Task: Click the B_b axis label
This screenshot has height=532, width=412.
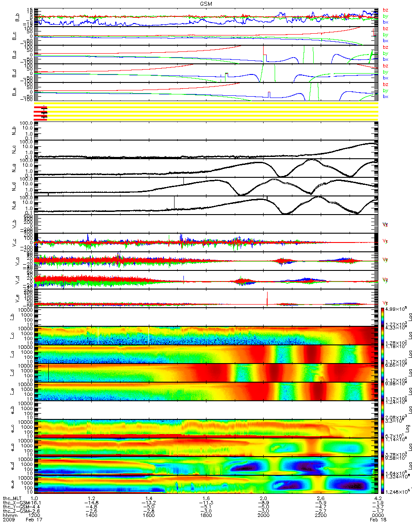Action: coord(17,17)
